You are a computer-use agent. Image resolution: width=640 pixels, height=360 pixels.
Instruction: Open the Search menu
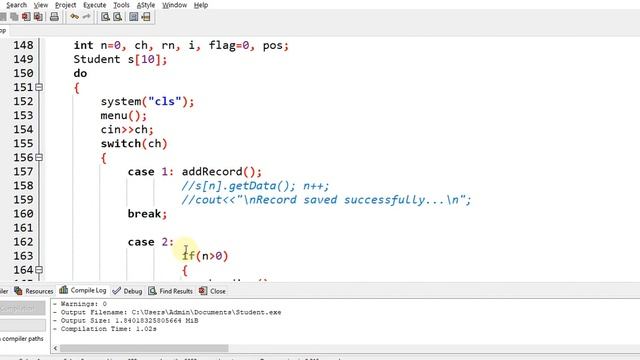coord(16,5)
